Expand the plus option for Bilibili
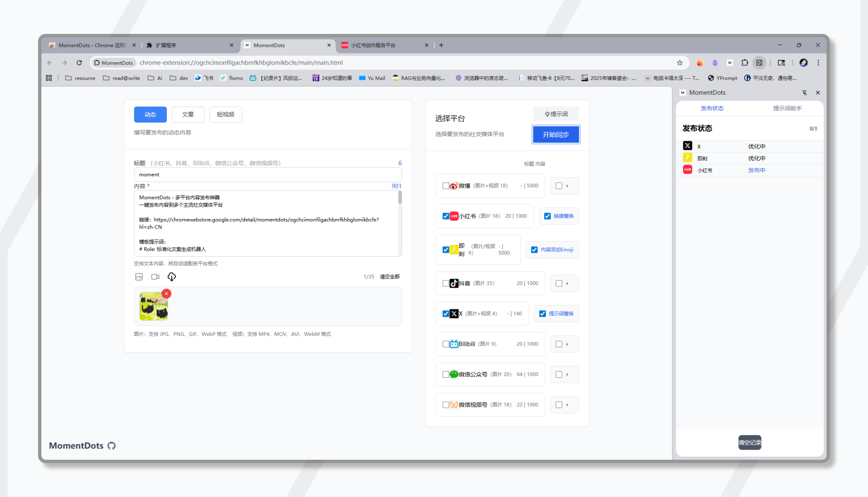 pos(567,344)
